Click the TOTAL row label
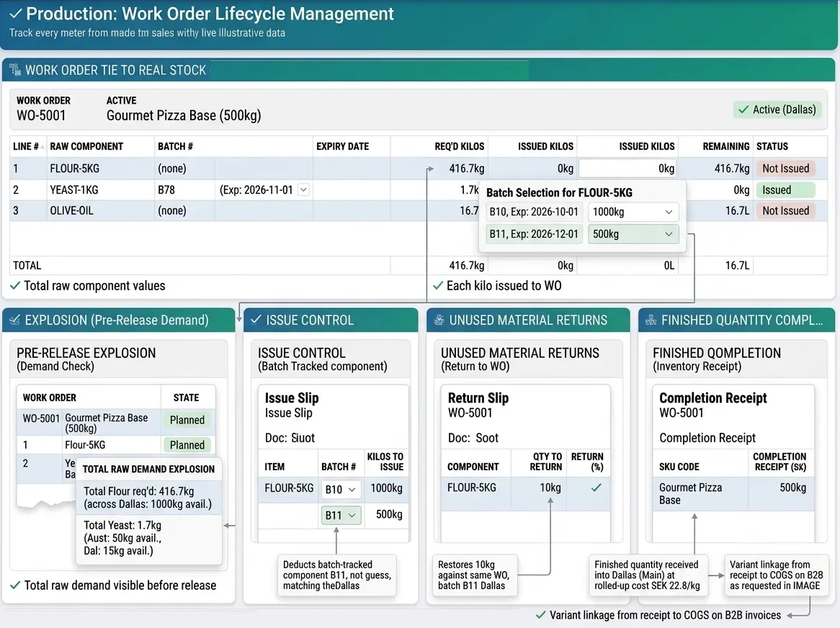The width and height of the screenshot is (840, 628). coord(27,266)
